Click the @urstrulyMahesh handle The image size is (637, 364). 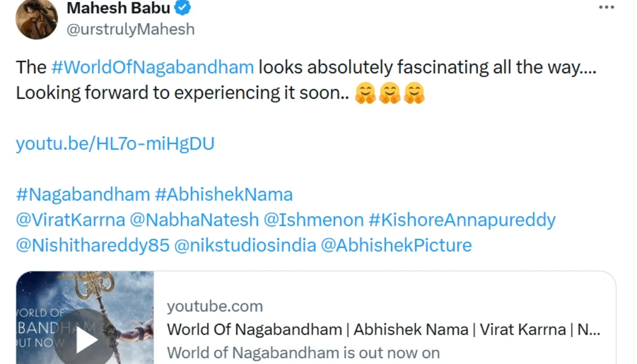[x=131, y=29]
